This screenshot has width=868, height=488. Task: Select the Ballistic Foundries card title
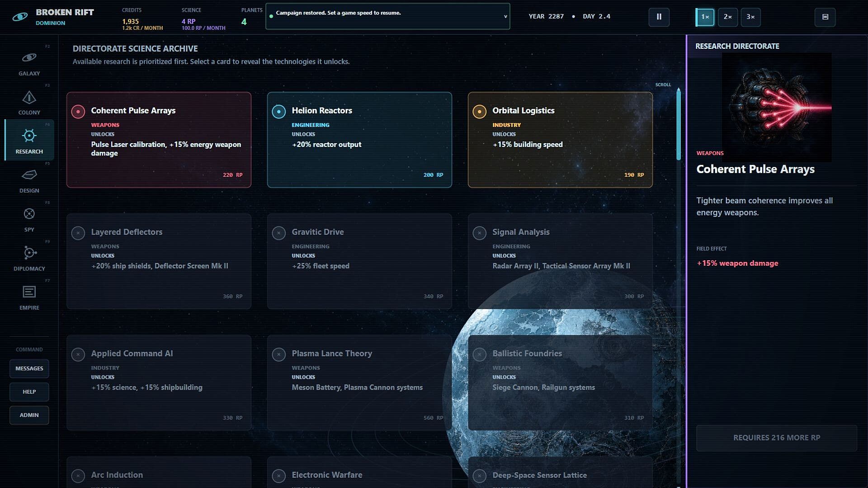(x=527, y=353)
